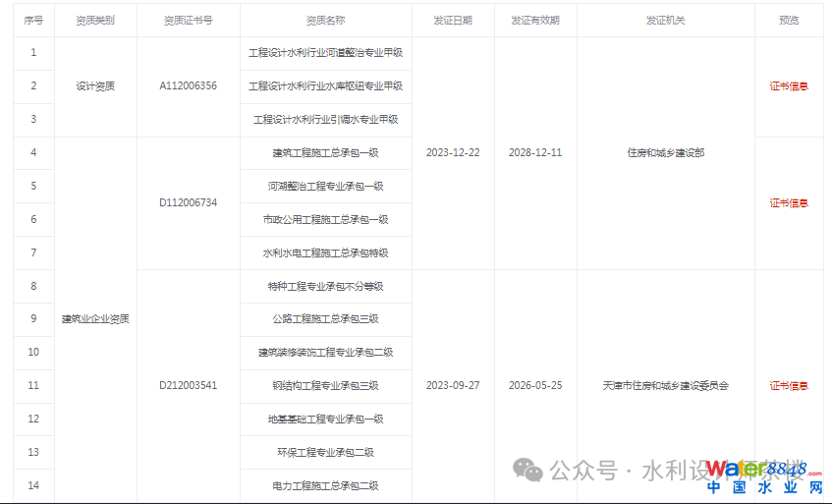The image size is (832, 504).
Task: Select the 建筑业企业资质 category cell
Action: pos(95,319)
